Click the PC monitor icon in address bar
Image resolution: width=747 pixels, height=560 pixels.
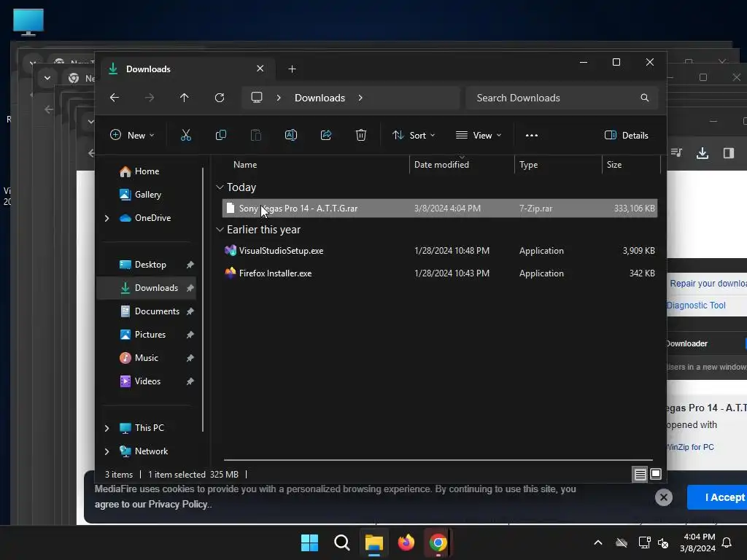[x=257, y=98]
